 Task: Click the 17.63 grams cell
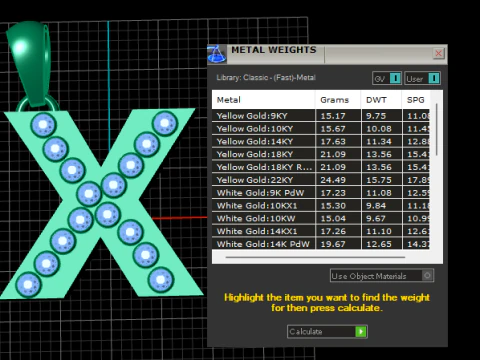click(x=338, y=141)
